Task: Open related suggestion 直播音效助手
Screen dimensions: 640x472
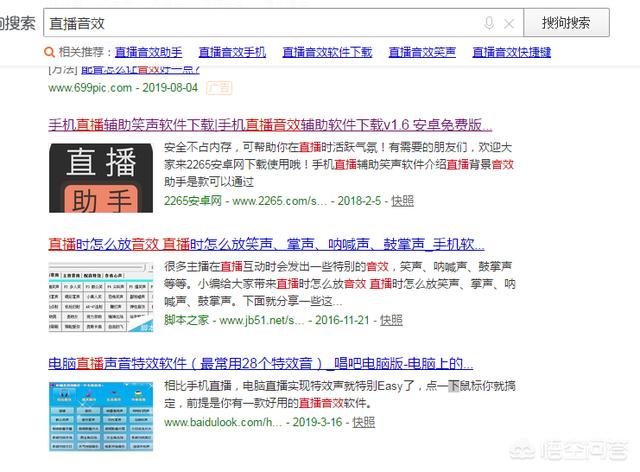Action: pyautogui.click(x=149, y=52)
